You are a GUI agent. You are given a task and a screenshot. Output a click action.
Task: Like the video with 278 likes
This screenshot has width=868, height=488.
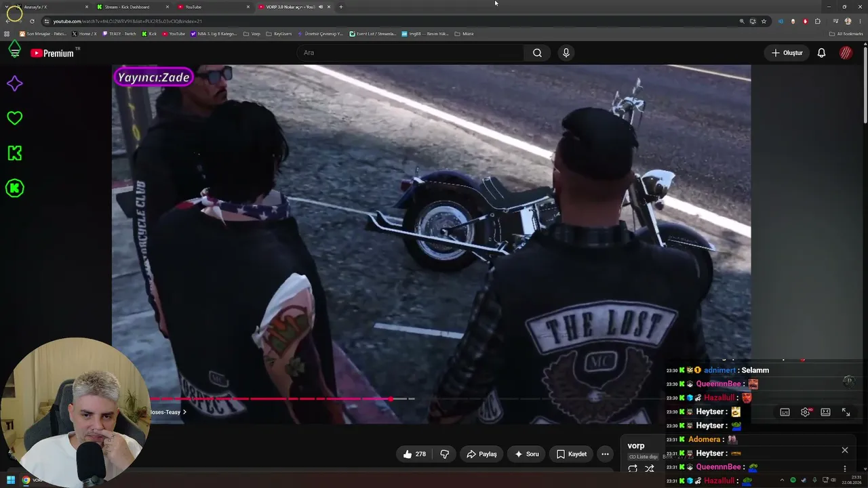[414, 454]
